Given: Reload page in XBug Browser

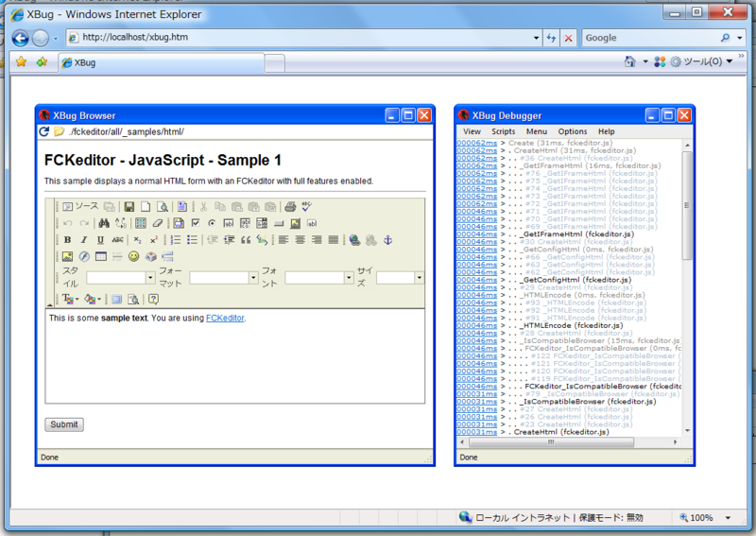Looking at the screenshot, I should tap(43, 131).
